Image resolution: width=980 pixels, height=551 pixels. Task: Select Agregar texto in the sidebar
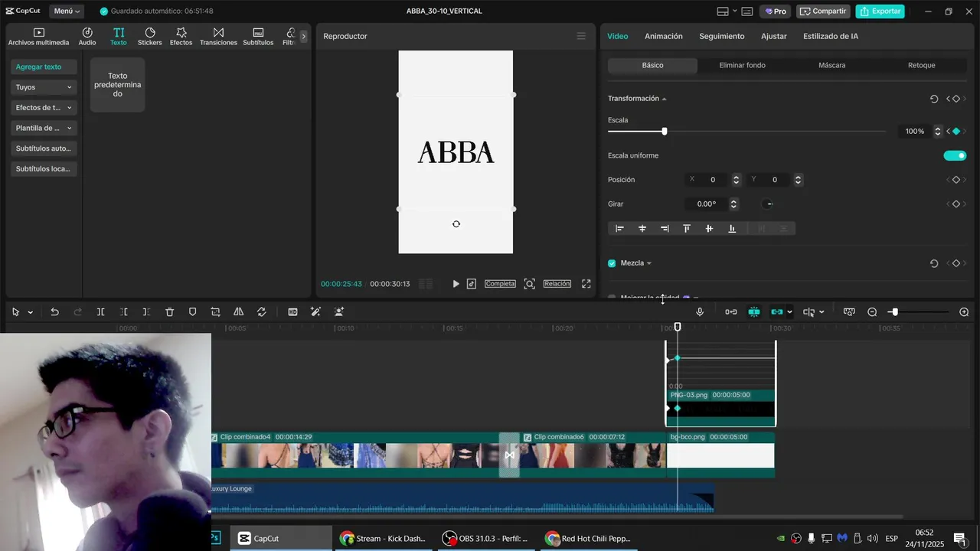(x=44, y=67)
